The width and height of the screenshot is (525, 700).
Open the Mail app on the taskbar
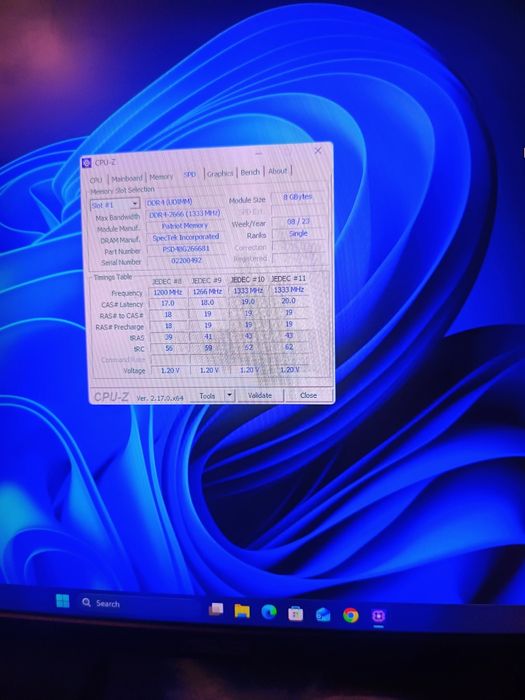[x=323, y=615]
